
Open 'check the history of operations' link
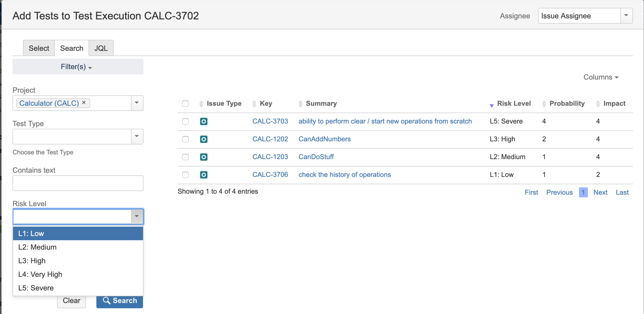pyautogui.click(x=345, y=174)
